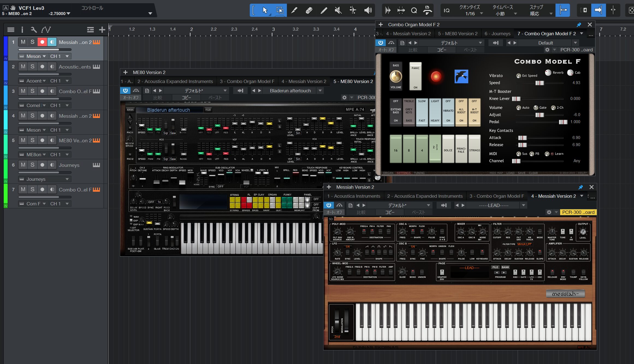Image resolution: width=634 pixels, height=364 pixels.
Task: Open TUNING tab at bottom of Combo Model F
Action: 419,173
